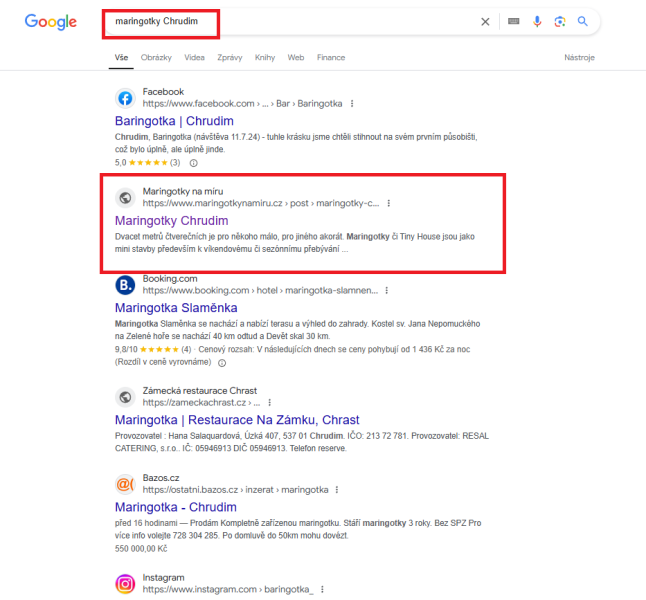Switch to the Videa tab

(194, 58)
